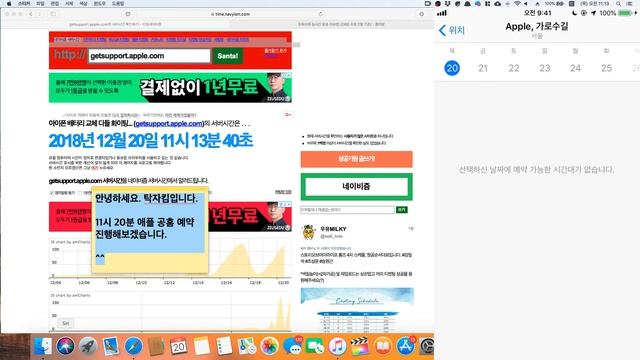Image resolution: width=640 pixels, height=360 pixels.
Task: Open the Apple menu
Action: (x=9, y=3)
